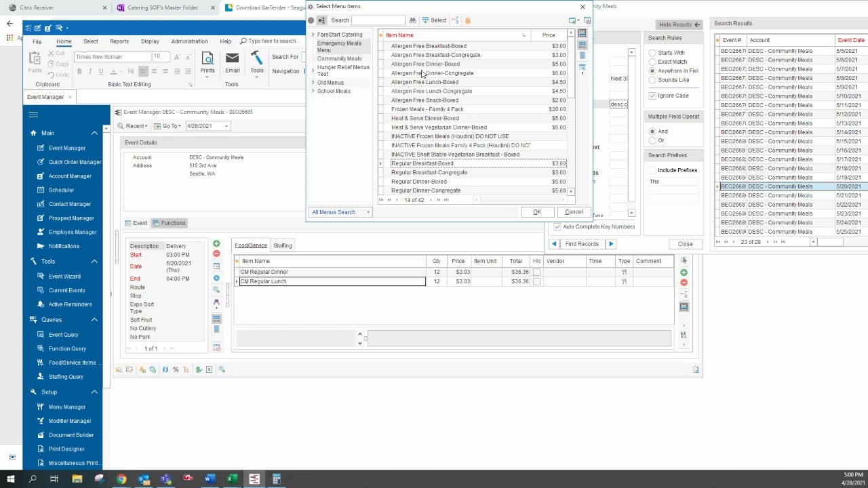Click the binoculars search icon in Select Menu Items
This screenshot has width=868, height=488.
(x=412, y=20)
